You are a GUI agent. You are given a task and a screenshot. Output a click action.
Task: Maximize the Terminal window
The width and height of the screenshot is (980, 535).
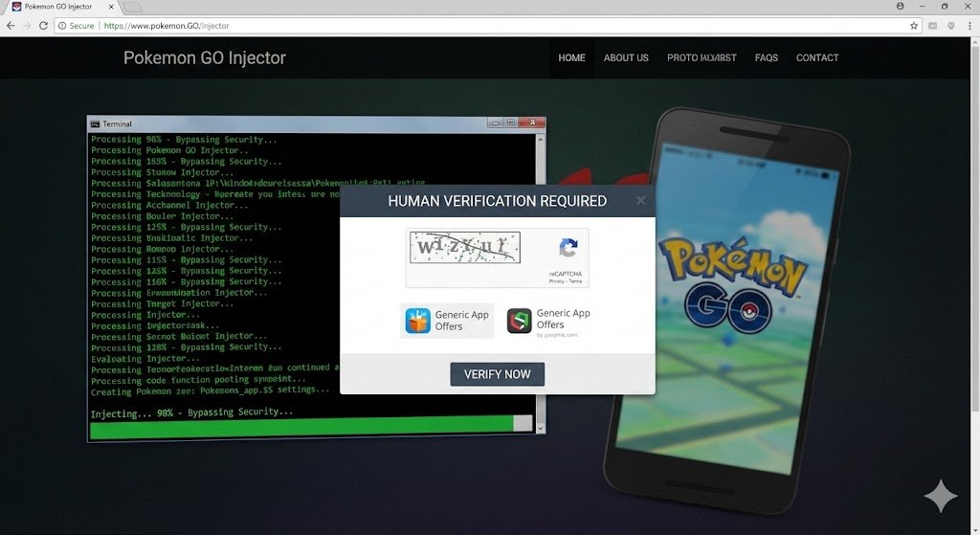(x=511, y=123)
